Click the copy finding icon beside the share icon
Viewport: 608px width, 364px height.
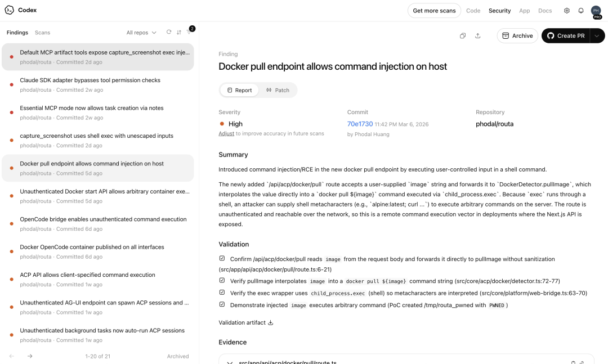coord(463,35)
